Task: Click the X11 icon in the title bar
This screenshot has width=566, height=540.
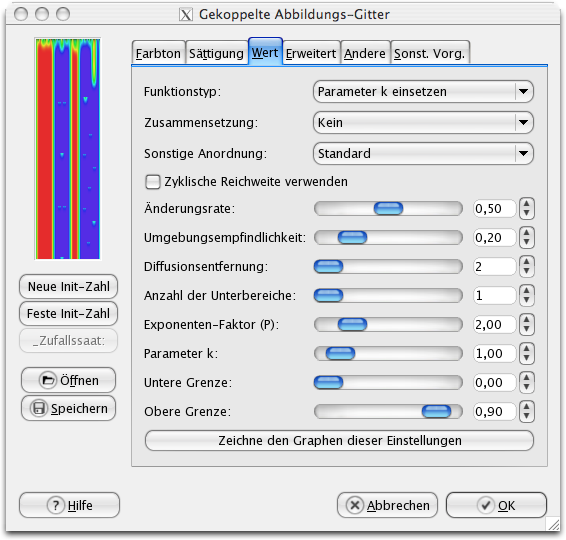Action: click(x=186, y=15)
